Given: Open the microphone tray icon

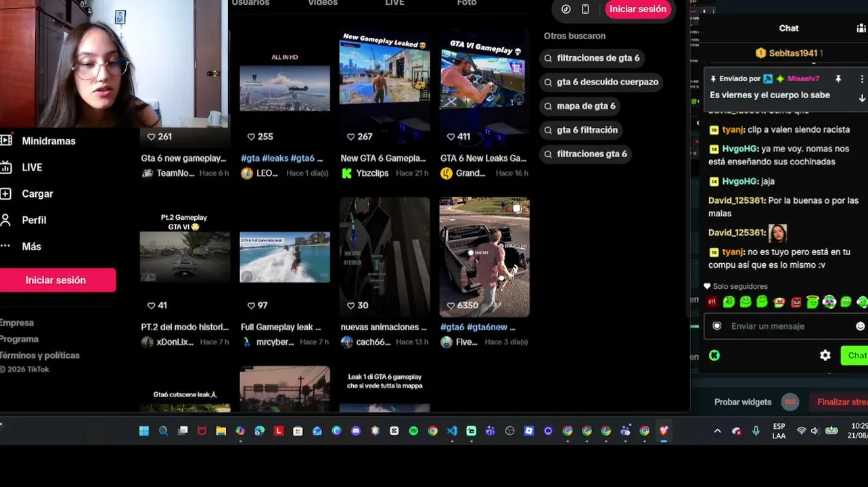Looking at the screenshot, I should (x=756, y=431).
